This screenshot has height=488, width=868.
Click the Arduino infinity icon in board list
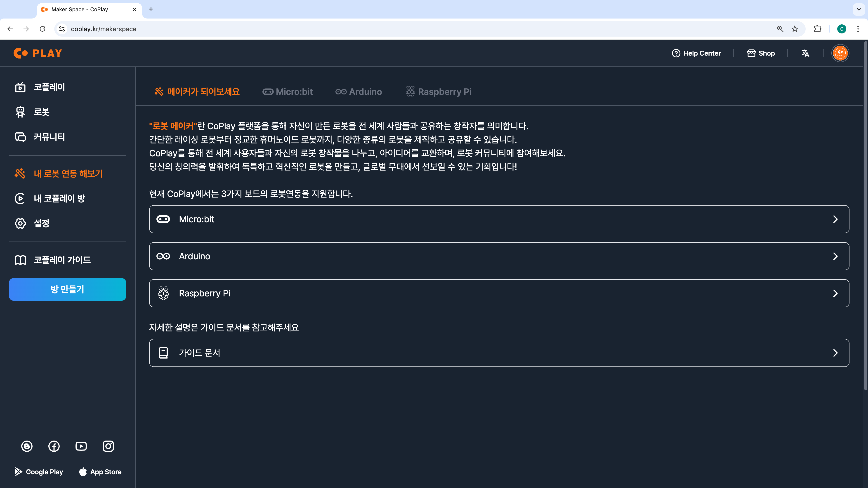163,256
